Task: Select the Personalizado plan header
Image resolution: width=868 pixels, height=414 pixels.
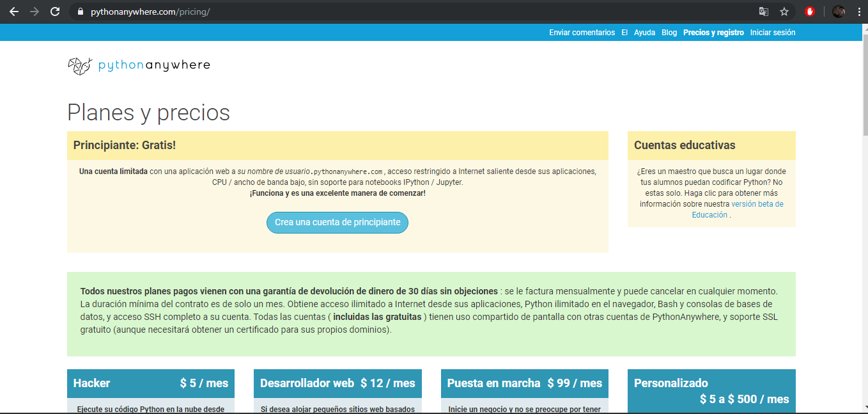Action: click(x=711, y=391)
